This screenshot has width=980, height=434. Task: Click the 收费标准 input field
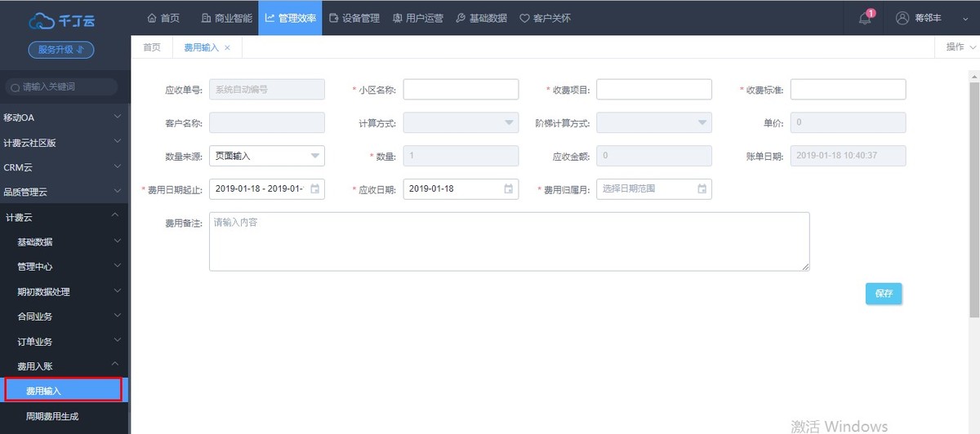coord(848,89)
